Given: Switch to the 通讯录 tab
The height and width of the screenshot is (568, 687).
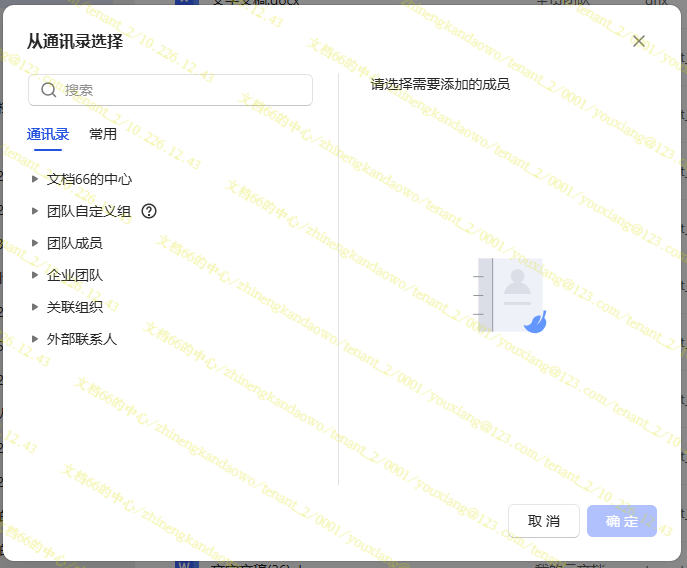Looking at the screenshot, I should click(48, 134).
